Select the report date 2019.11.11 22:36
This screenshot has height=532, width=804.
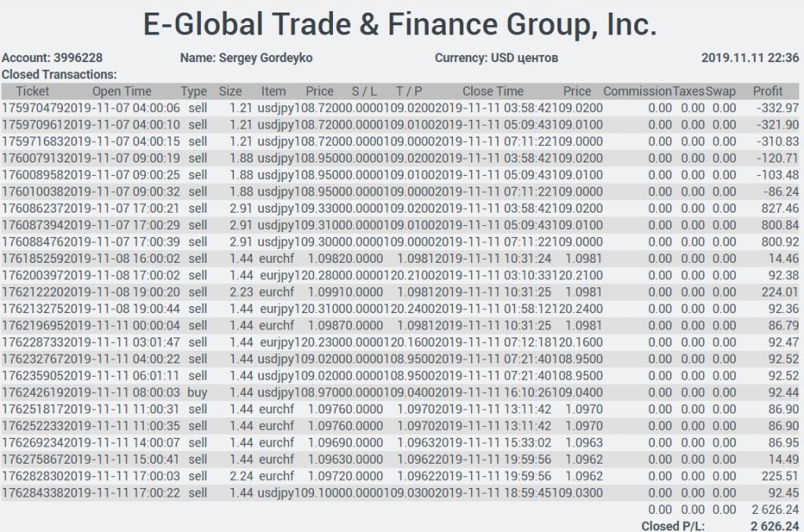(750, 58)
